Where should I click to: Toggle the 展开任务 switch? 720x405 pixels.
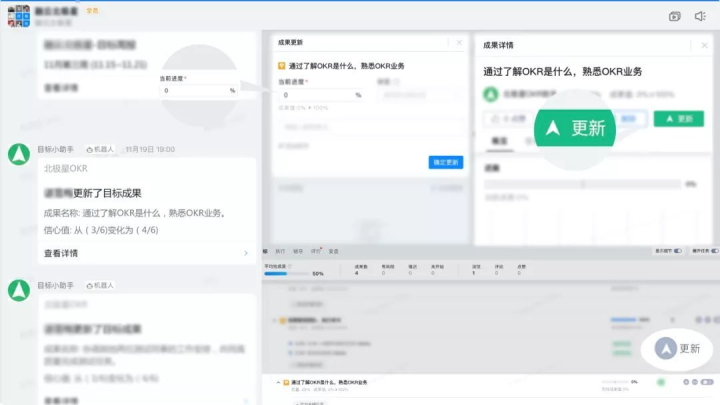point(714,251)
